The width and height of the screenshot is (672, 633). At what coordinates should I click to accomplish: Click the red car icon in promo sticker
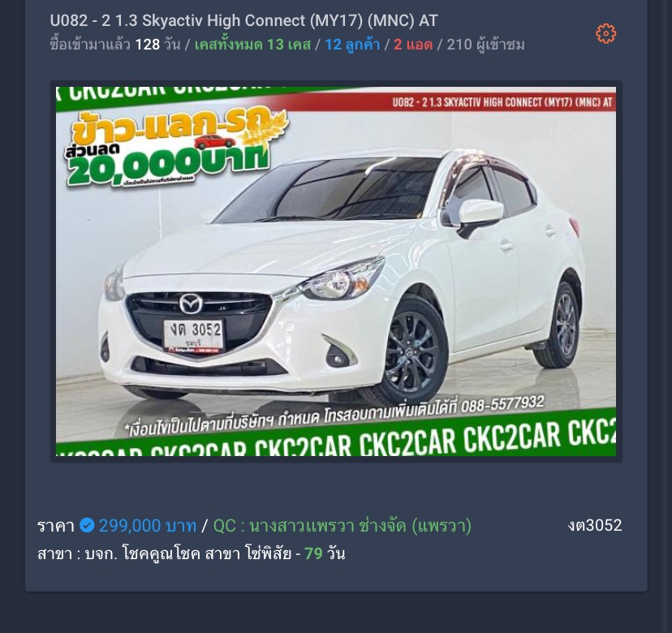coord(214,142)
